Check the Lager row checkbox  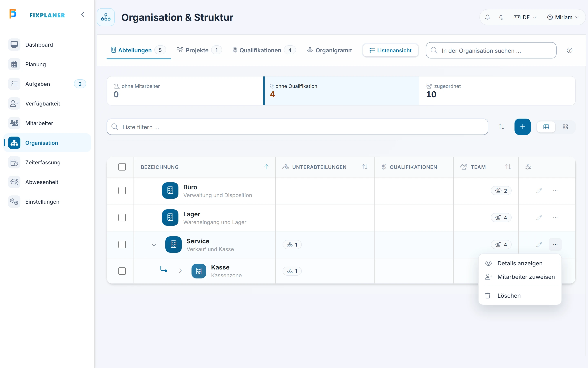tap(122, 218)
